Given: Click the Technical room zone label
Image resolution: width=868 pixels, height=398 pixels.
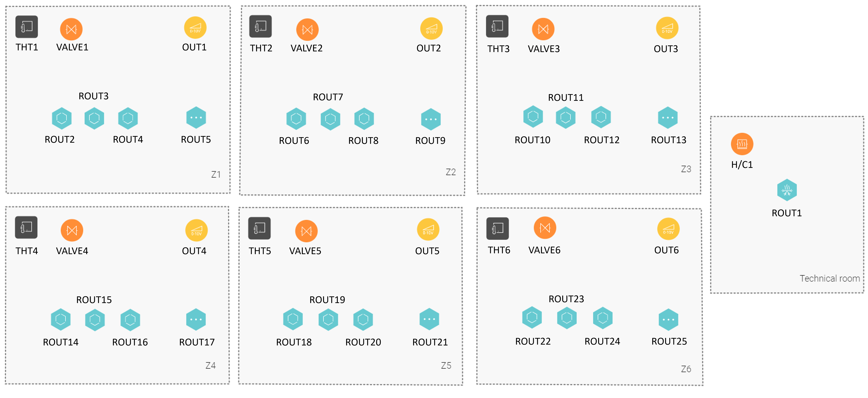Looking at the screenshot, I should (x=830, y=279).
